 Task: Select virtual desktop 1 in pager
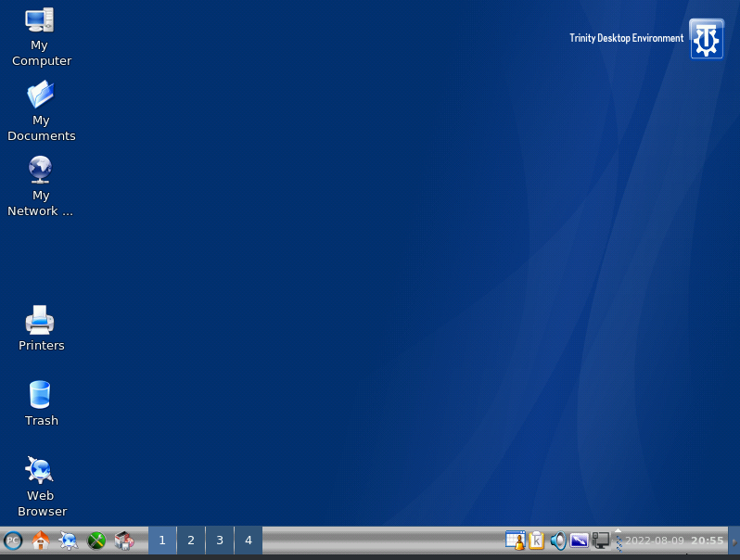[162, 541]
